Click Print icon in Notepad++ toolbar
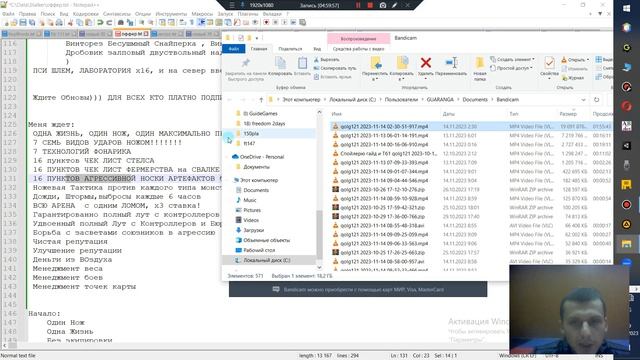This screenshot has height=360, width=640. point(59,22)
